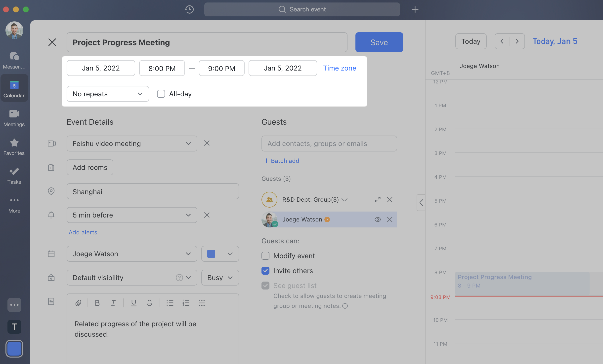
Task: Toggle strikethrough text formatting
Action: point(149,303)
